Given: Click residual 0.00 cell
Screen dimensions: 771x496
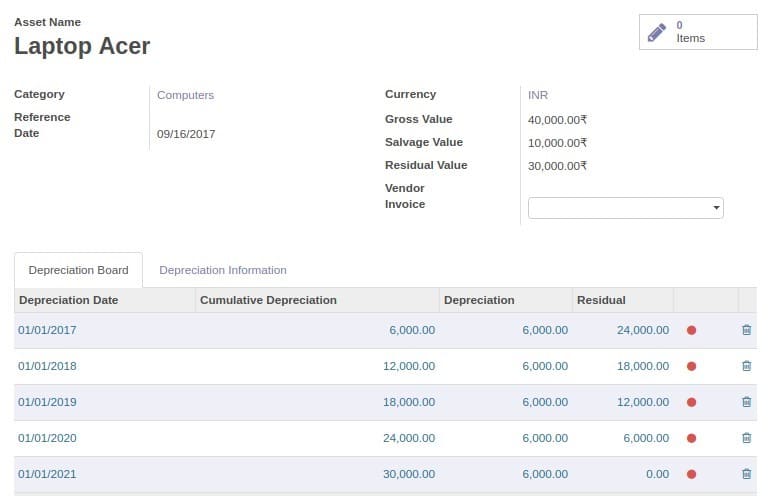Looking at the screenshot, I should point(657,474).
